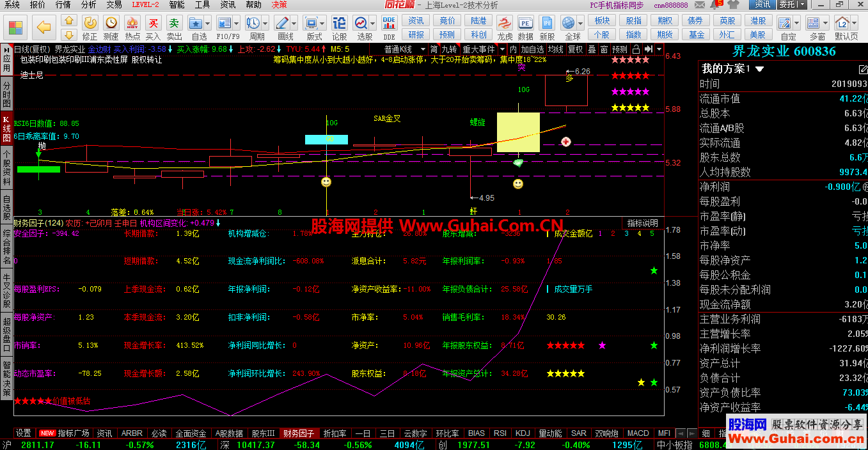
Task: Click the shirt skin icon in title bar
Action: pos(733,4)
